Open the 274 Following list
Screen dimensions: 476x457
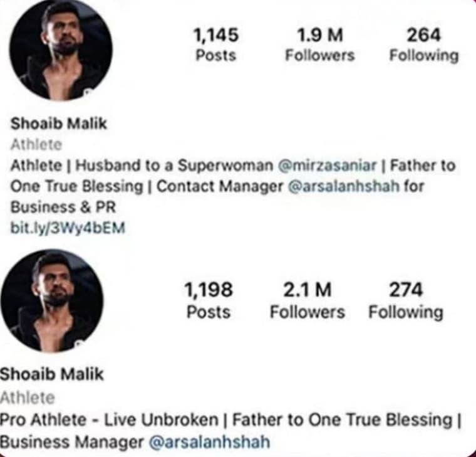pyautogui.click(x=405, y=300)
